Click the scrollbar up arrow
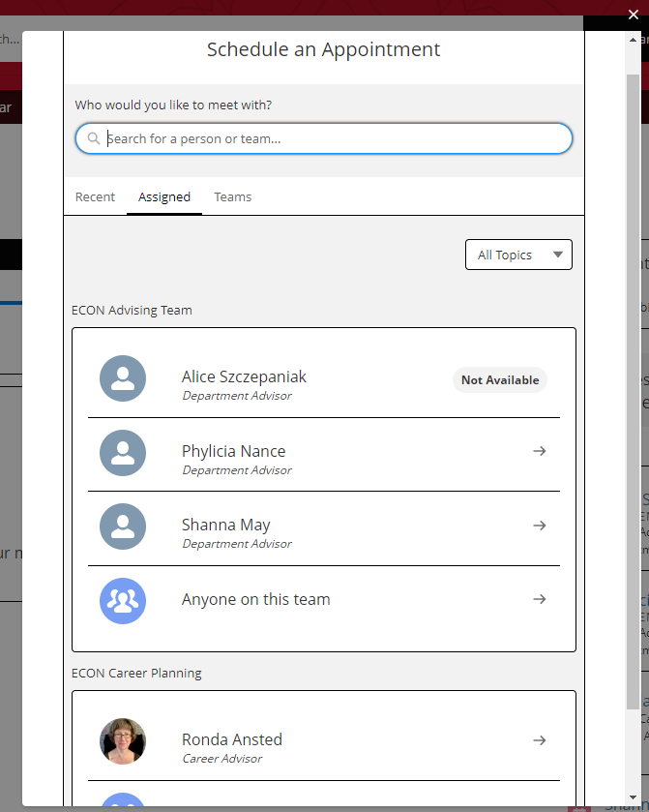 633,40
